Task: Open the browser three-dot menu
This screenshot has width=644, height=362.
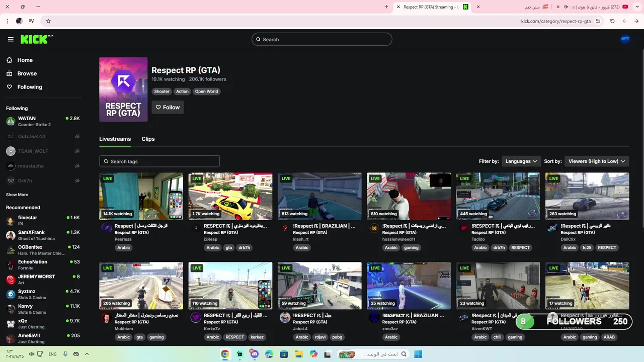Action: [7, 21]
